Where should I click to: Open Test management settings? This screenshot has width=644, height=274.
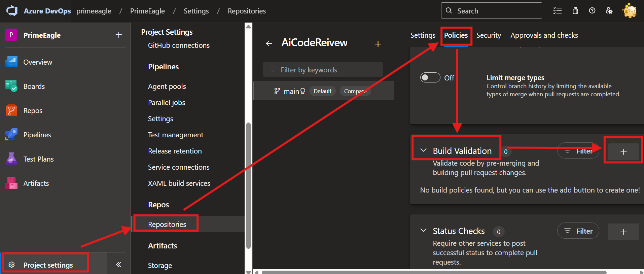176,135
